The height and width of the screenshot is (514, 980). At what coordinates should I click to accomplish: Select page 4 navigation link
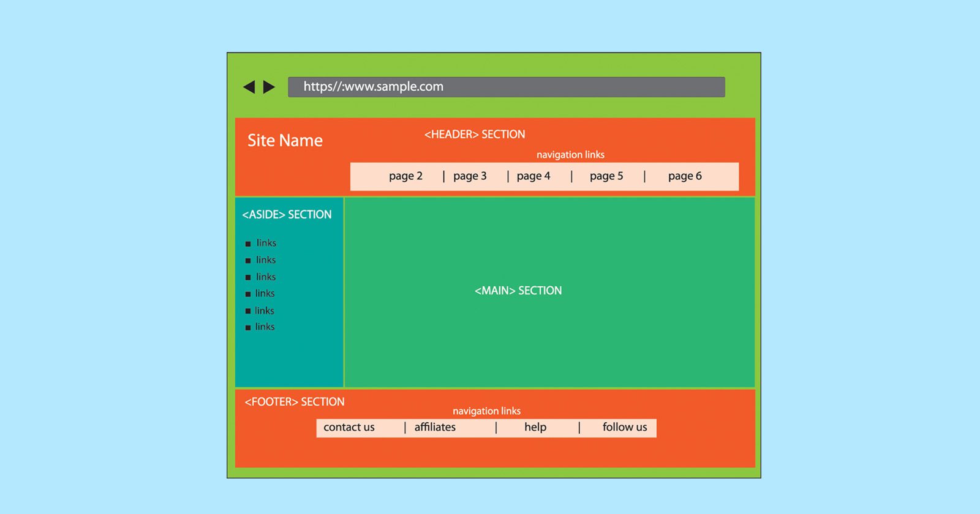(533, 176)
